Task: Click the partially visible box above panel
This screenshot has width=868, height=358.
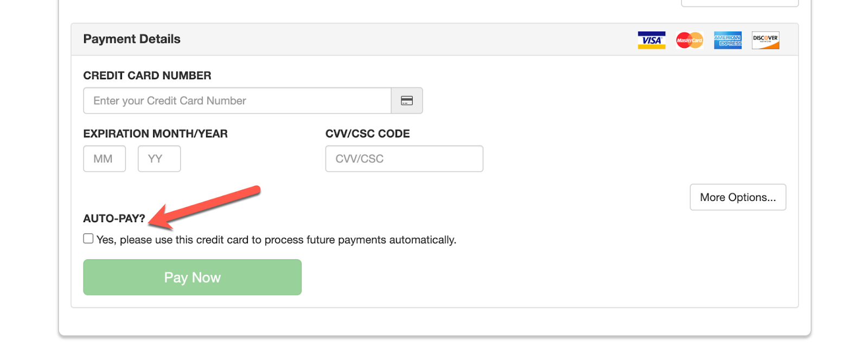Action: tap(739, 3)
